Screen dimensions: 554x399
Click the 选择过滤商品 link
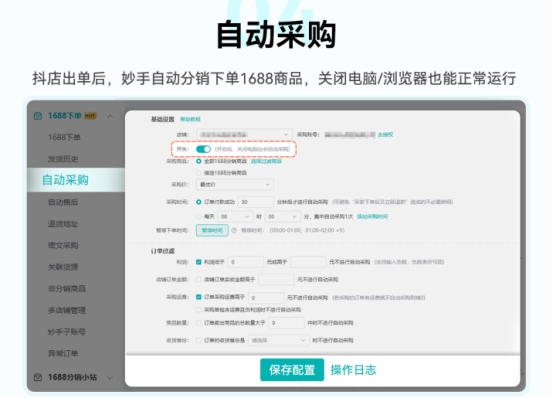(x=266, y=161)
